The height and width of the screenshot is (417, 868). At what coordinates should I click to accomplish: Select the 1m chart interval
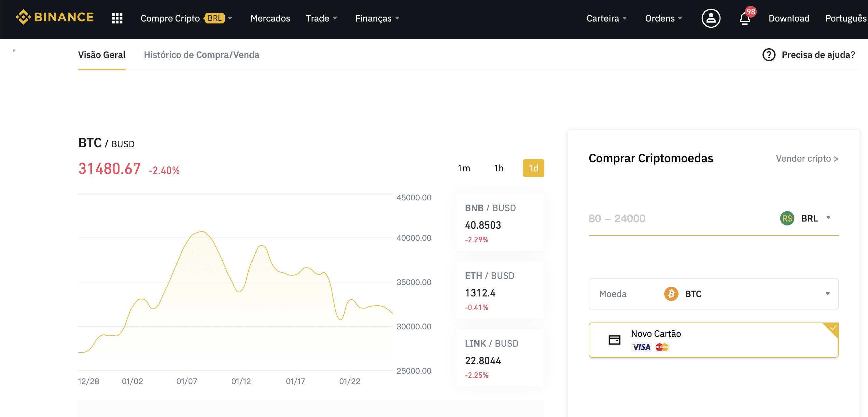(x=464, y=168)
